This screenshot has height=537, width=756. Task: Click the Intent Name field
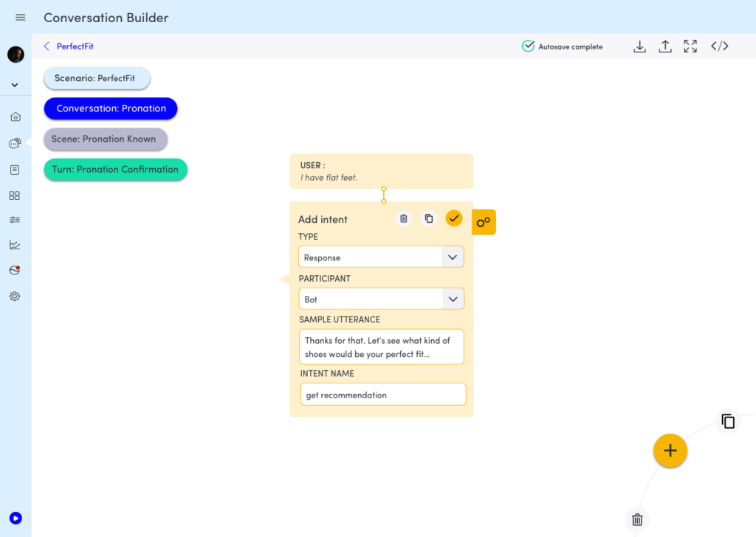pyautogui.click(x=383, y=395)
